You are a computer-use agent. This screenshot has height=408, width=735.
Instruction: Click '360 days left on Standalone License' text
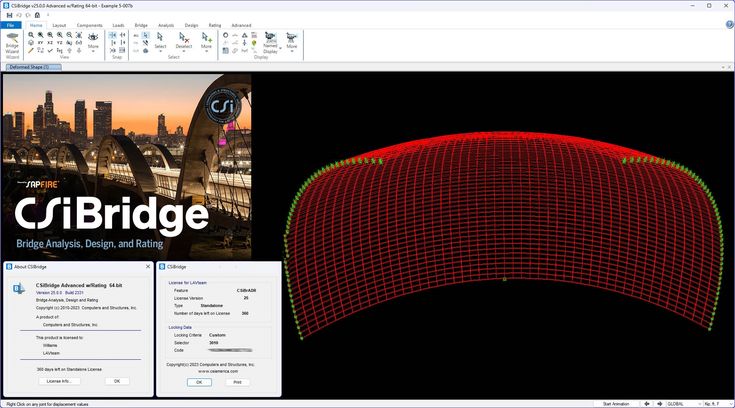69,370
